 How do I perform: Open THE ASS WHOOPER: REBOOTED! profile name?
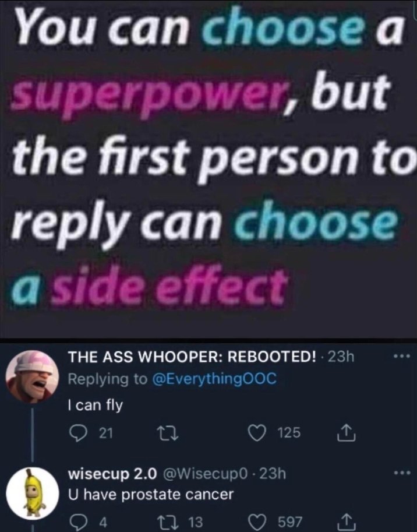coord(192,357)
